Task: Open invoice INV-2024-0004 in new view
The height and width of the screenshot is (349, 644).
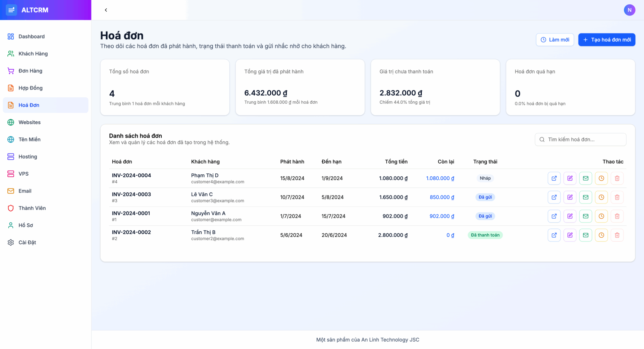Action: [554, 178]
